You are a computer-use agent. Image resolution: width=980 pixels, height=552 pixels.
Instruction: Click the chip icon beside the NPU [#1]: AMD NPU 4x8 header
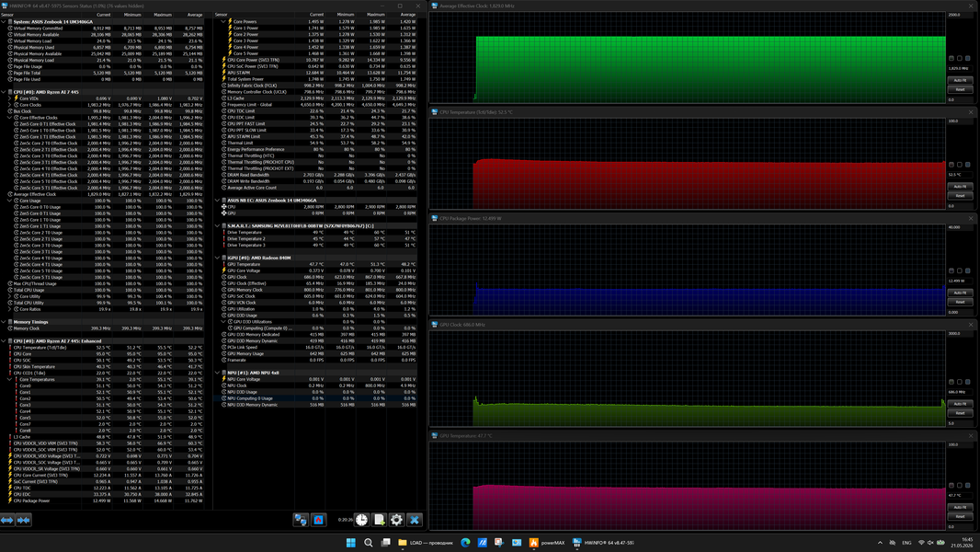[x=223, y=373]
